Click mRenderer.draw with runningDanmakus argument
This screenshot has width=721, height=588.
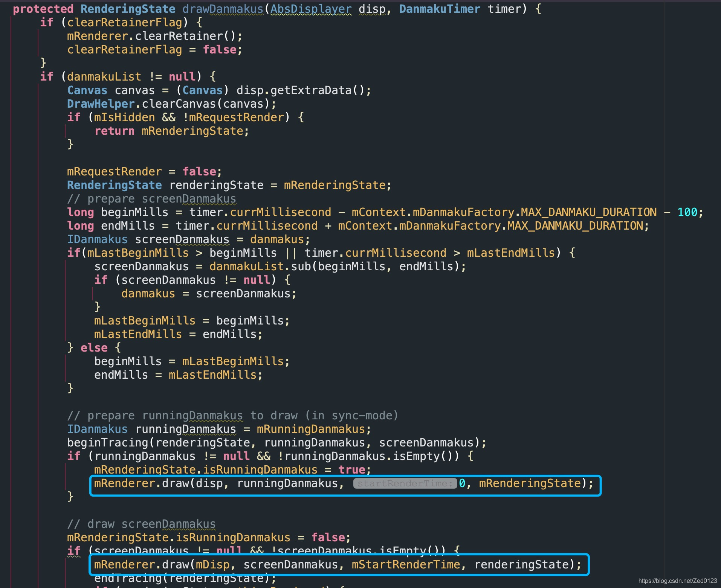344,483
